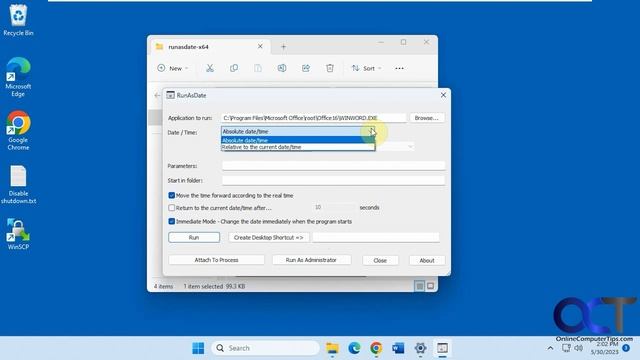640x360 pixels.
Task: Click the Parameters input field
Action: [333, 166]
